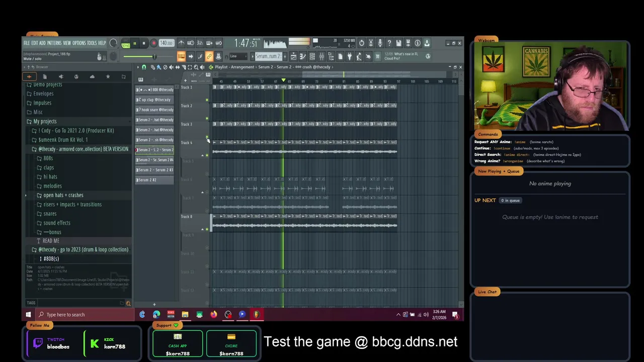Toggle the playlist magnet snap icon

pos(144,67)
